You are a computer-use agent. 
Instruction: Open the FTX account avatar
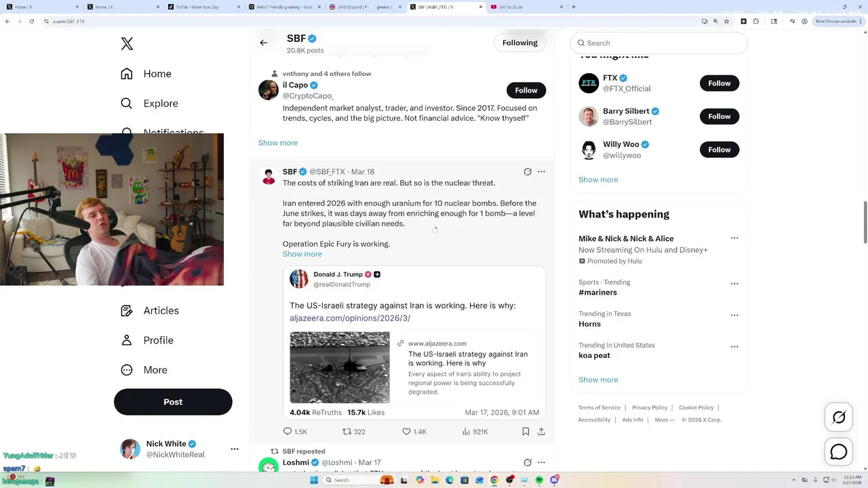[x=589, y=83]
